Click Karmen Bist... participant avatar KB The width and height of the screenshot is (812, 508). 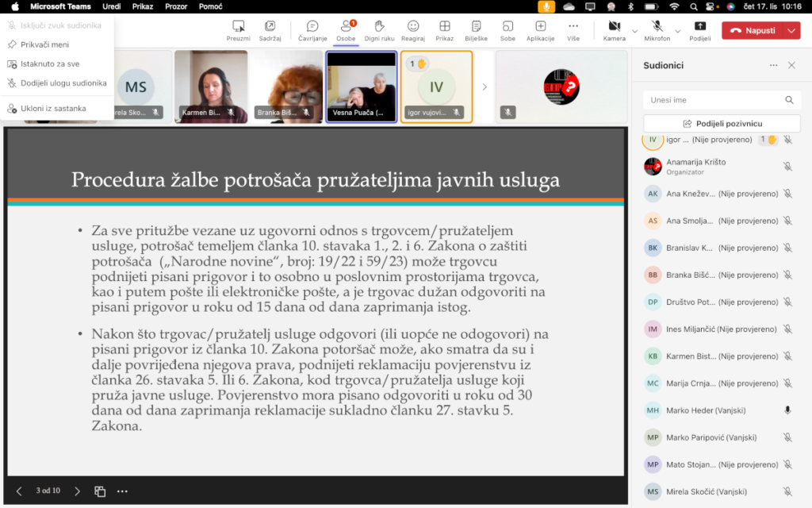coord(653,356)
